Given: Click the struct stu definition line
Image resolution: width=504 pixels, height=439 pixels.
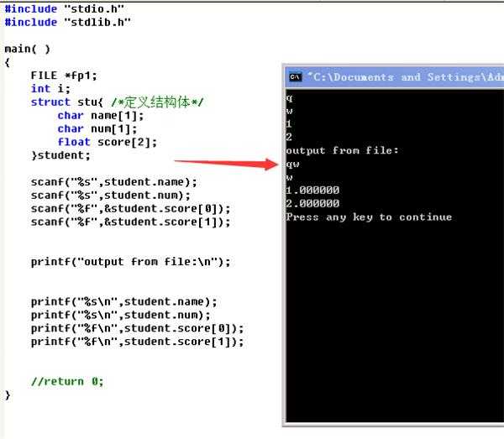Looking at the screenshot, I should pyautogui.click(x=118, y=102).
